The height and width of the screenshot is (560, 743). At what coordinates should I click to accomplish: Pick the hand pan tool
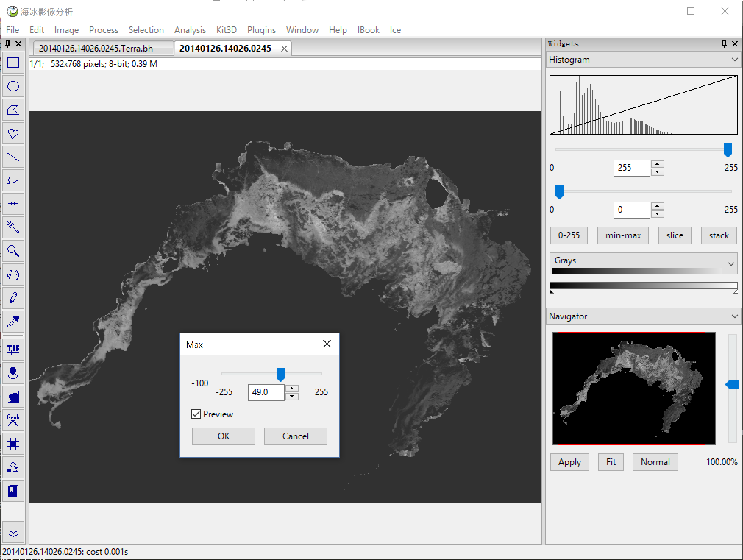click(x=13, y=274)
